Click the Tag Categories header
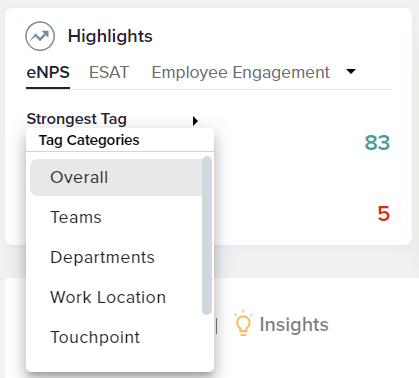419x378 pixels. [89, 140]
